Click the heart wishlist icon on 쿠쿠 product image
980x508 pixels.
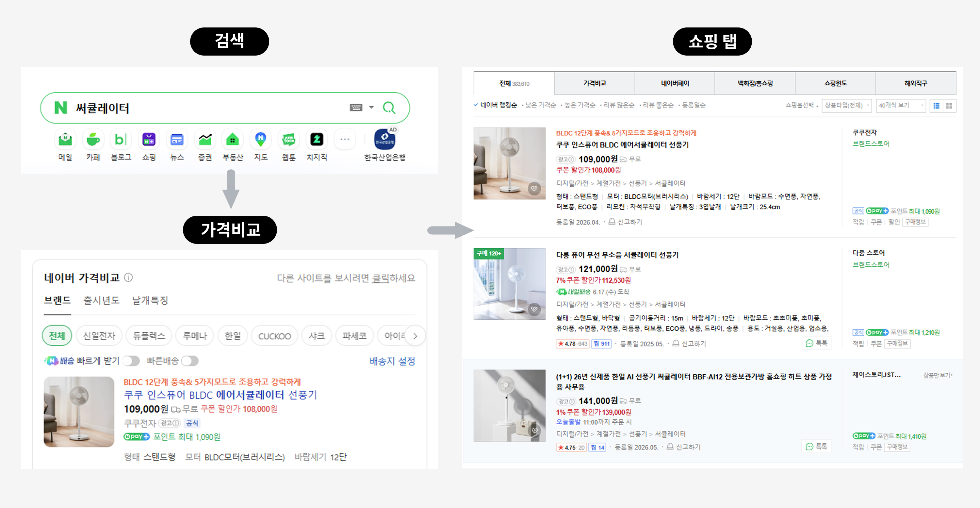[534, 188]
